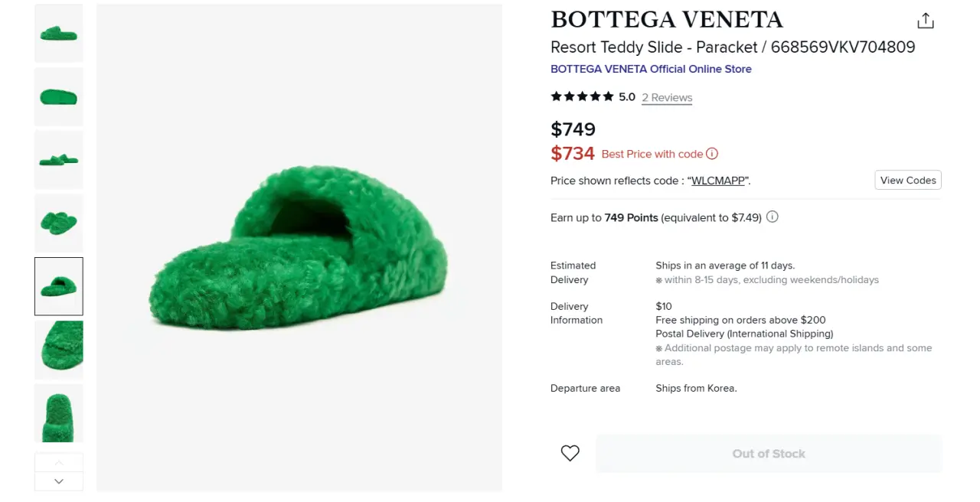Click the WLCMAPP promo code link
Viewport: 980px width, 502px height.
720,181
